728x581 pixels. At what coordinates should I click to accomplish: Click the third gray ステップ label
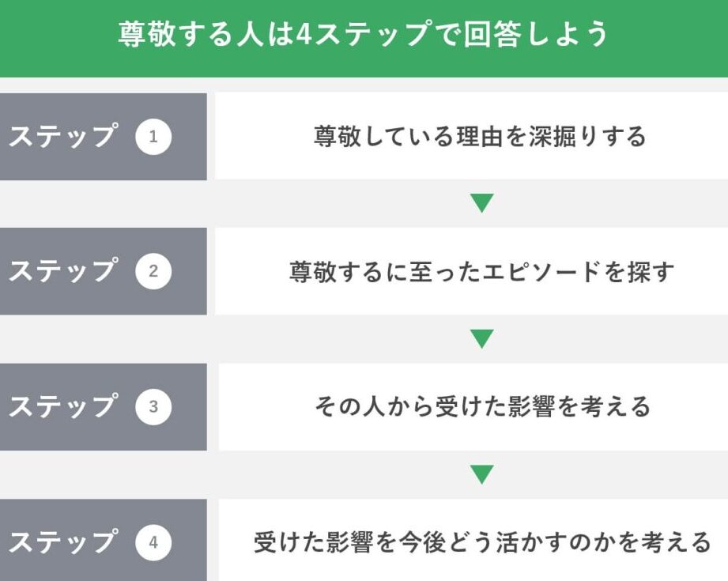coord(62,406)
